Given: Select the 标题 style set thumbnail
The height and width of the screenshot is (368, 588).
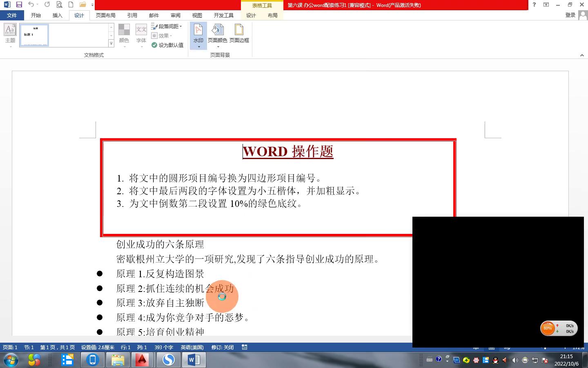Looking at the screenshot, I should 34,35.
